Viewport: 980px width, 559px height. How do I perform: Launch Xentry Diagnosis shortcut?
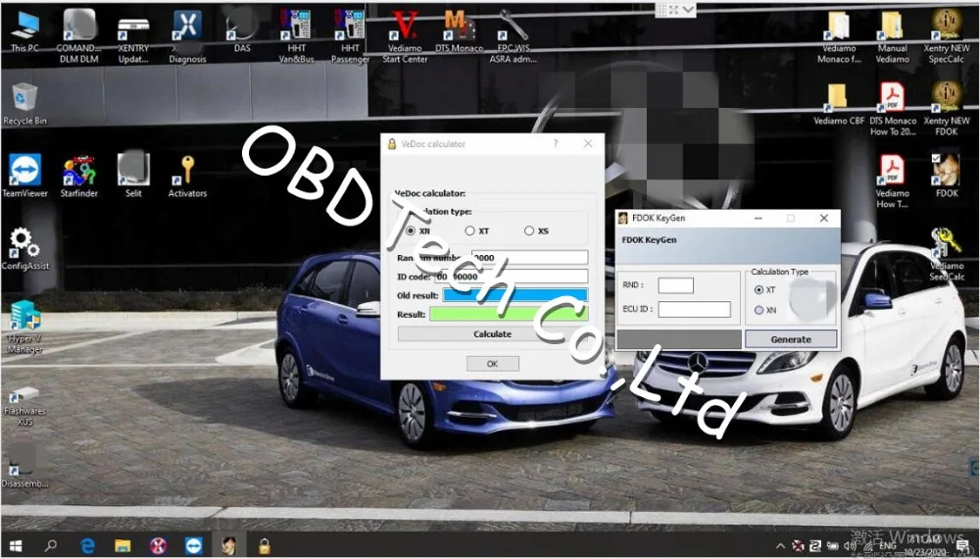187,36
